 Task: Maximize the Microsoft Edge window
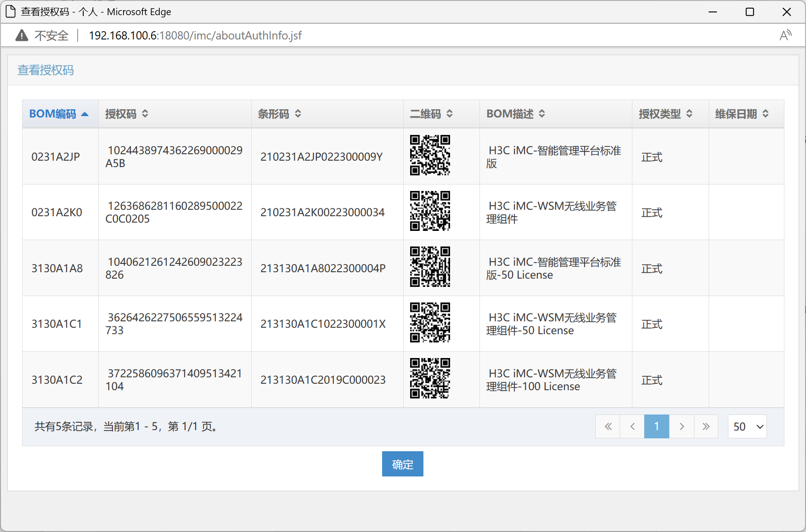coord(750,11)
